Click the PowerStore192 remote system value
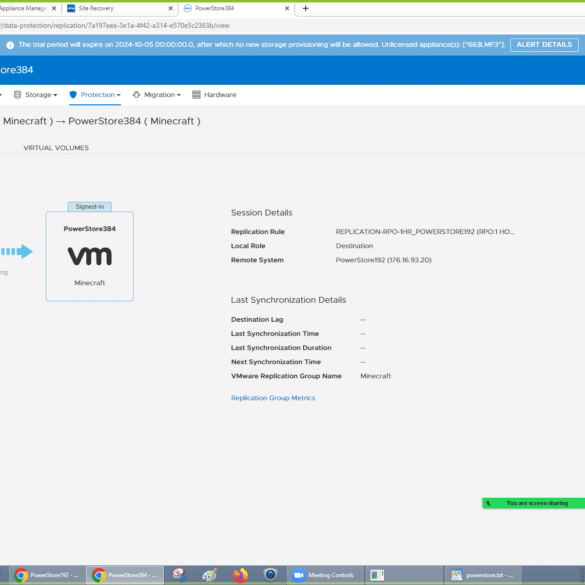Image resolution: width=585 pixels, height=585 pixels. click(x=384, y=260)
